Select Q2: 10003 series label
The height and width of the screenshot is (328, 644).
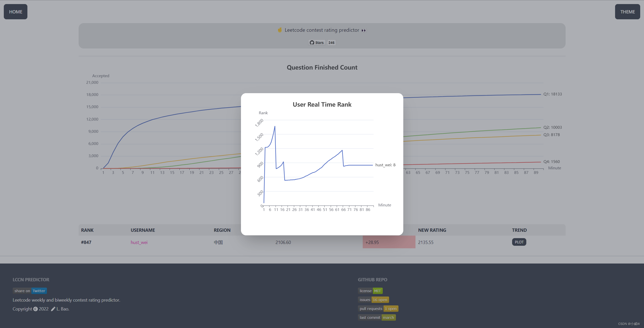[552, 127]
